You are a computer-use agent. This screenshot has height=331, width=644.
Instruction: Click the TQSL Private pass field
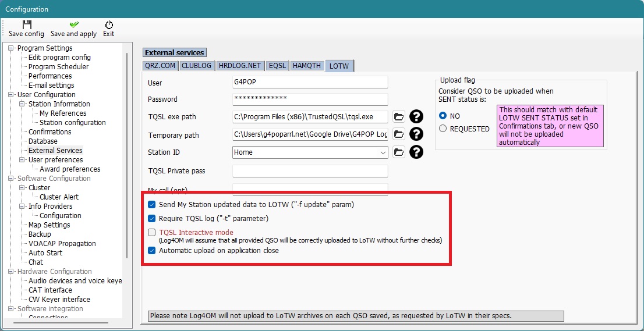pyautogui.click(x=310, y=170)
